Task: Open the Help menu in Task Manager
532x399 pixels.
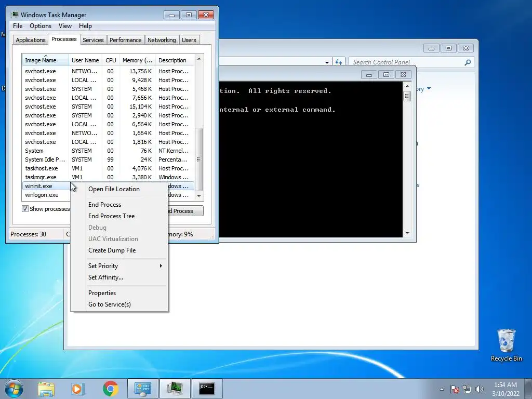Action: (x=85, y=26)
